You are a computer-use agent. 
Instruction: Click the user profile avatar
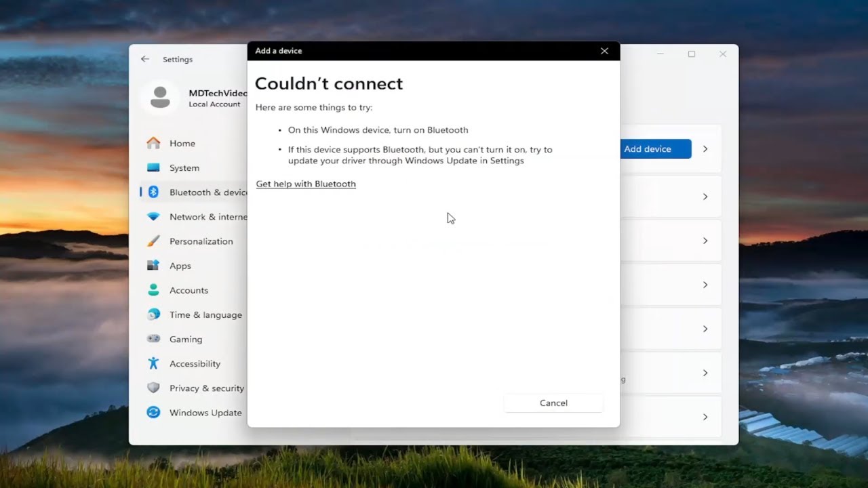coord(160,97)
